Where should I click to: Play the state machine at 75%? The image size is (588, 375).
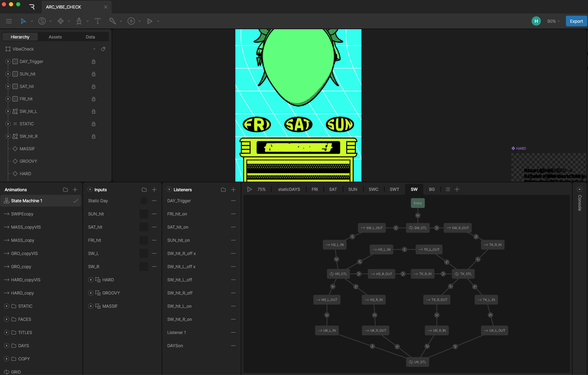tap(250, 189)
